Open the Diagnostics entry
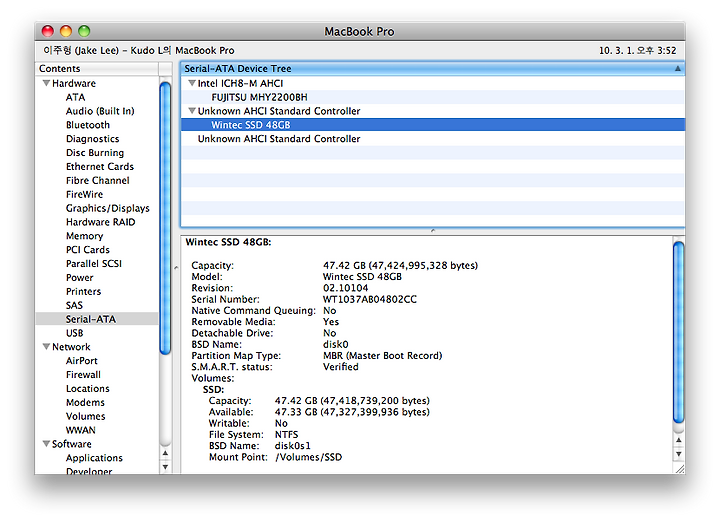The image size is (720, 522). [x=92, y=139]
